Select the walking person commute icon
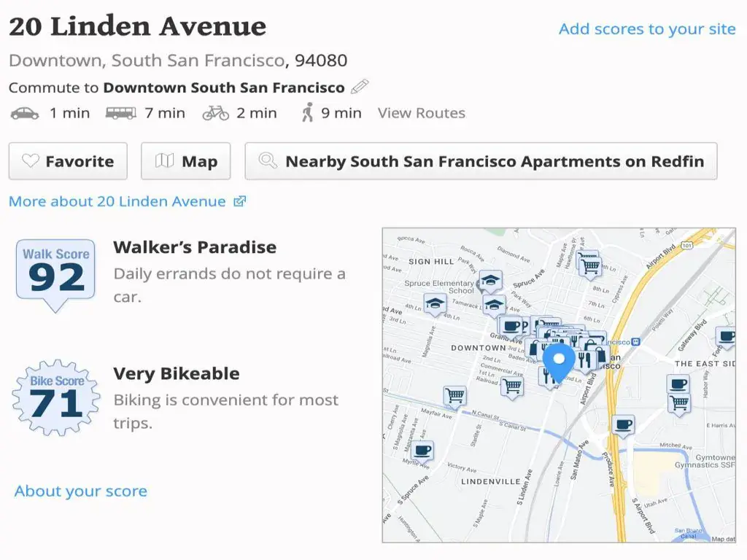This screenshot has width=747, height=560. [x=308, y=113]
